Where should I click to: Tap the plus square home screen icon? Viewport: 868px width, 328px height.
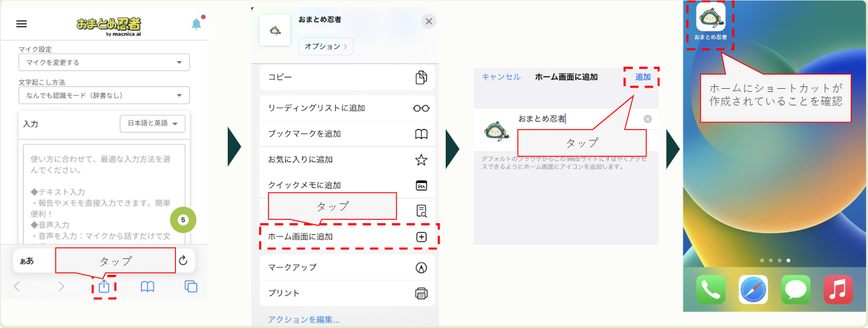(422, 237)
